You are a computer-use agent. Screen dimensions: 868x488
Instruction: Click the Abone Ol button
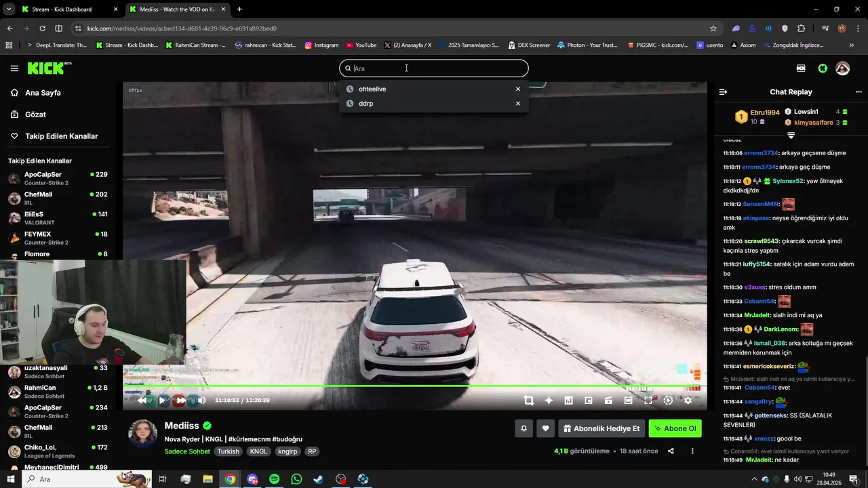pos(675,428)
